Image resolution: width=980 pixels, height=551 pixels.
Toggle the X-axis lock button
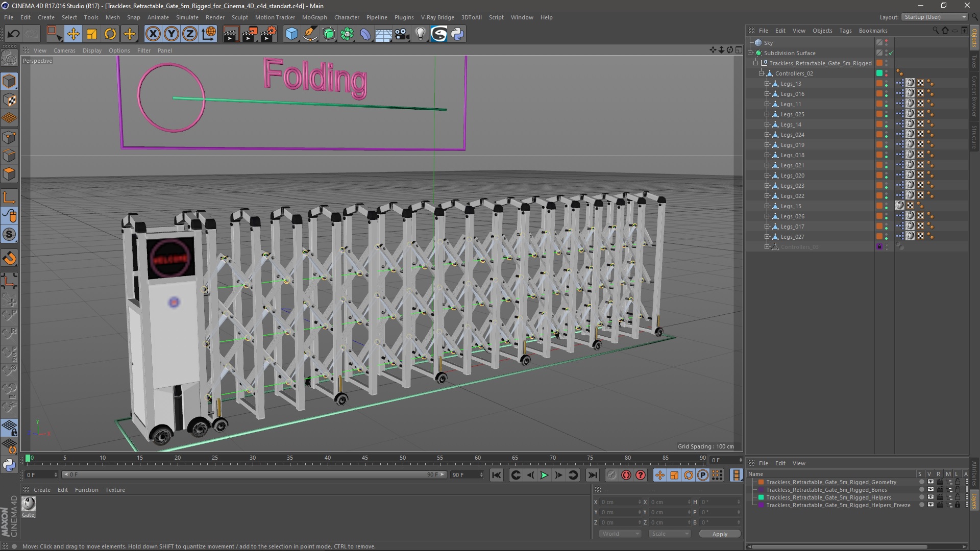[x=153, y=34]
